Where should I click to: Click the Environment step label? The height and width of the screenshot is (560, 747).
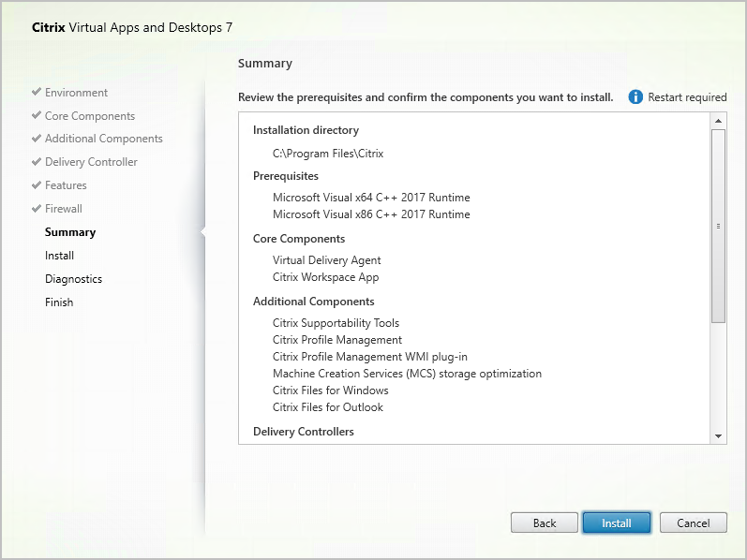coord(76,93)
